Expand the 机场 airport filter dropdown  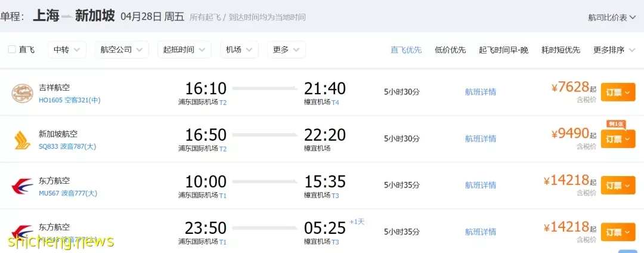click(239, 50)
